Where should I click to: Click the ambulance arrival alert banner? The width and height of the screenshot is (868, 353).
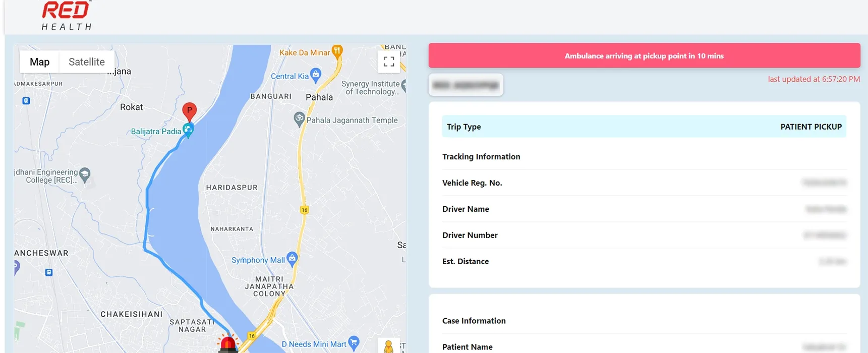[x=644, y=56]
